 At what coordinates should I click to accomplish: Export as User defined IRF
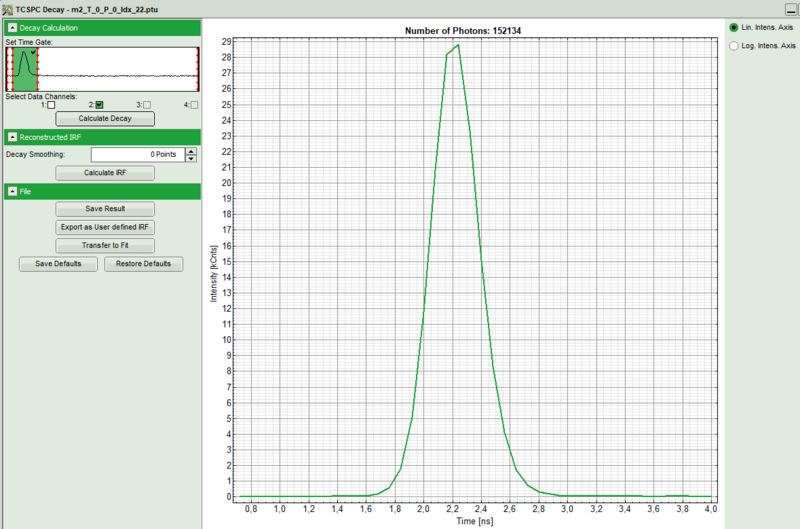(105, 227)
